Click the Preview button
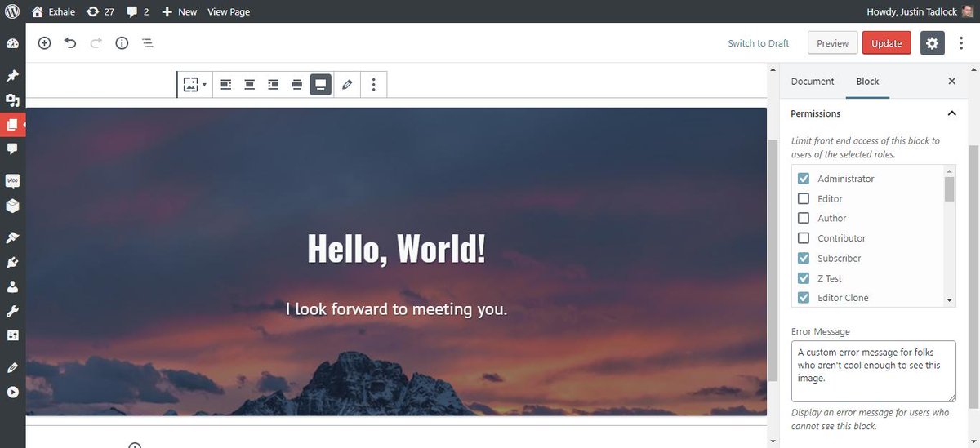Viewport: 980px width, 448px height. click(x=832, y=43)
